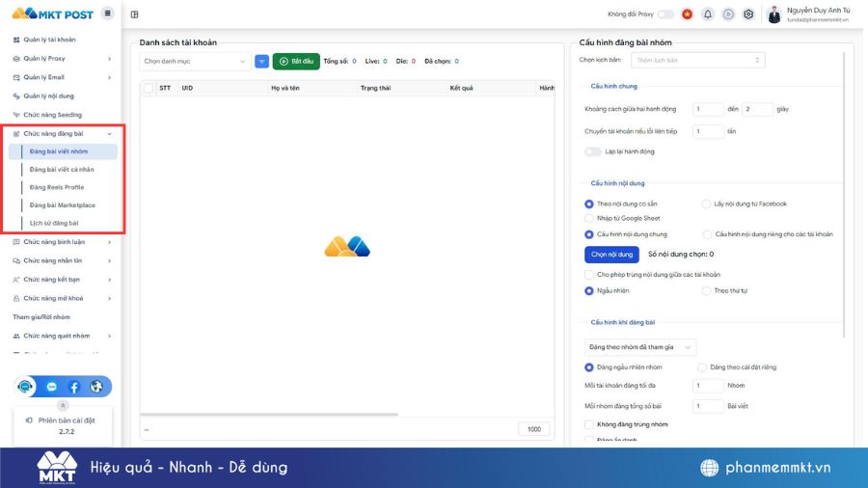Click Quản lý tài khoản sidebar icon
Screen dimensions: 868x488
[x=16, y=40]
